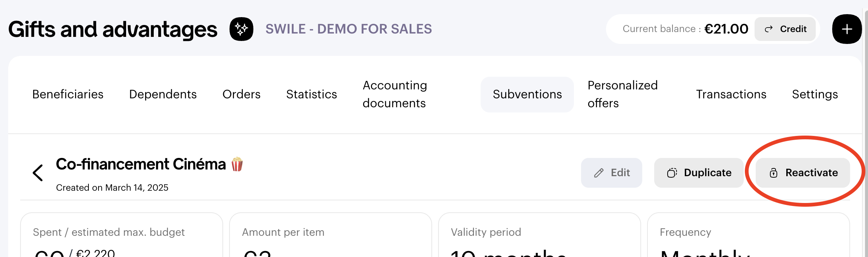
Task: Open the Beneficiaries tab
Action: [68, 94]
